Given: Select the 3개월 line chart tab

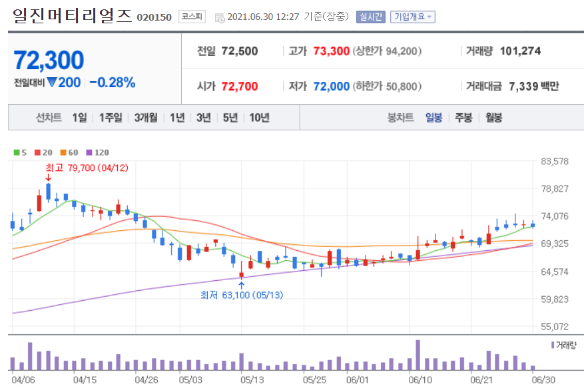Looking at the screenshot, I should click(146, 118).
